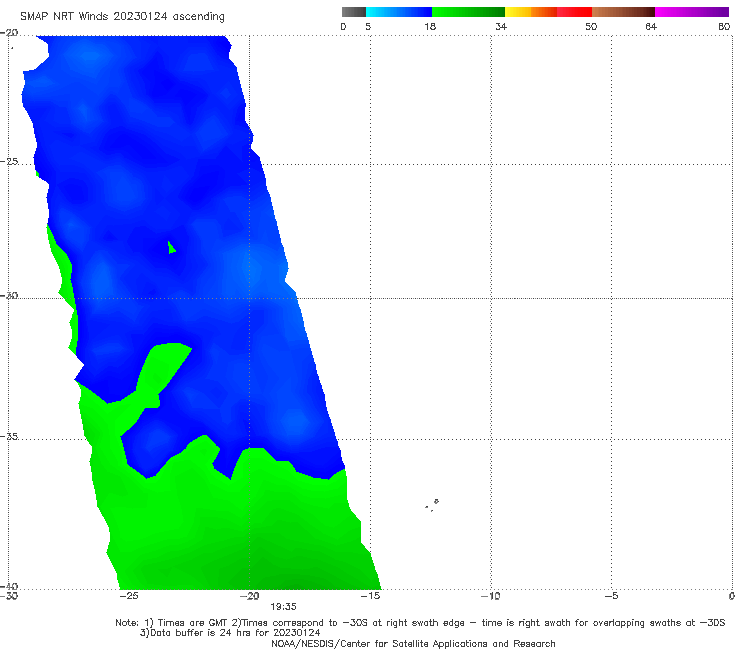Click the left-axis latitude label '-40'

(9, 586)
